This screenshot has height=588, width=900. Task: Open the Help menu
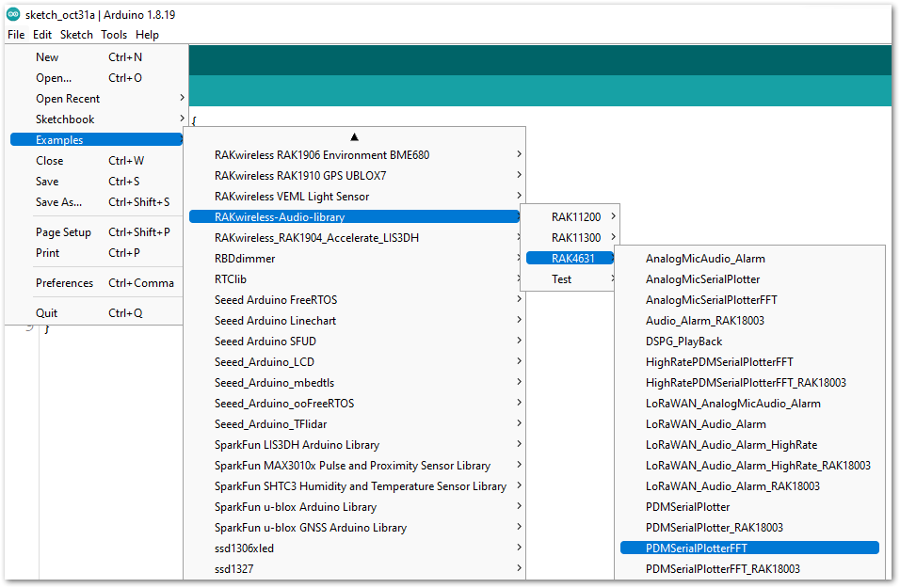pos(147,34)
